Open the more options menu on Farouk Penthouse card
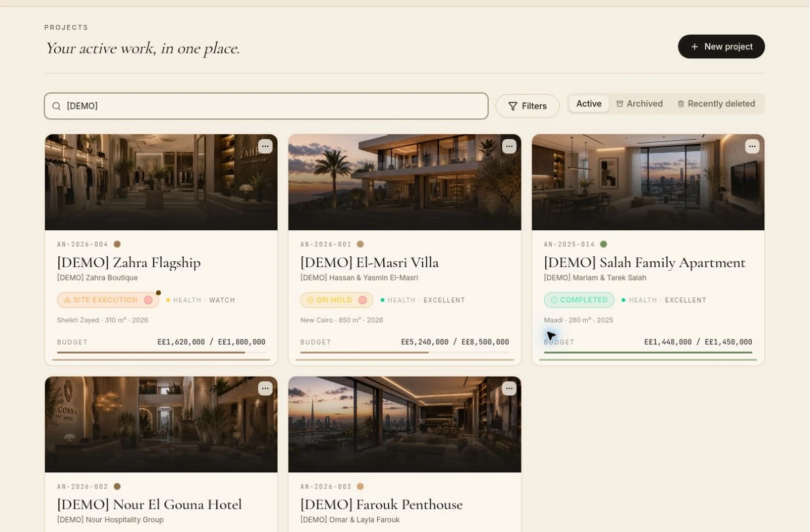 509,388
